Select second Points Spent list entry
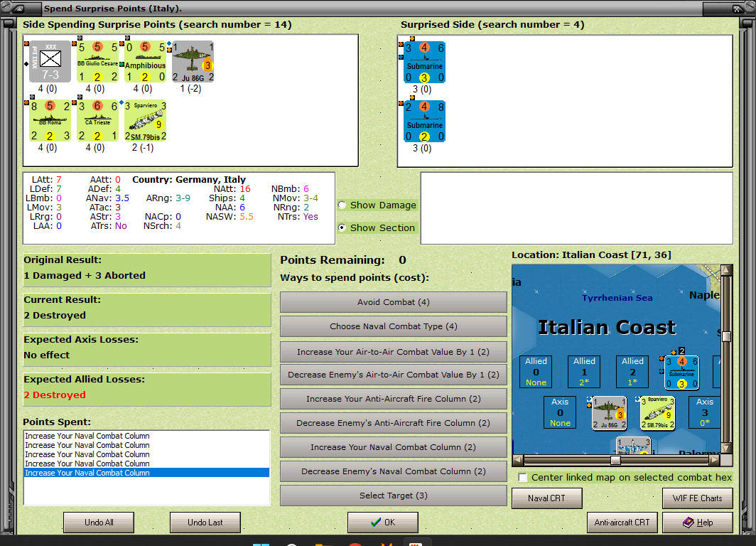This screenshot has width=756, height=546. pos(146,445)
